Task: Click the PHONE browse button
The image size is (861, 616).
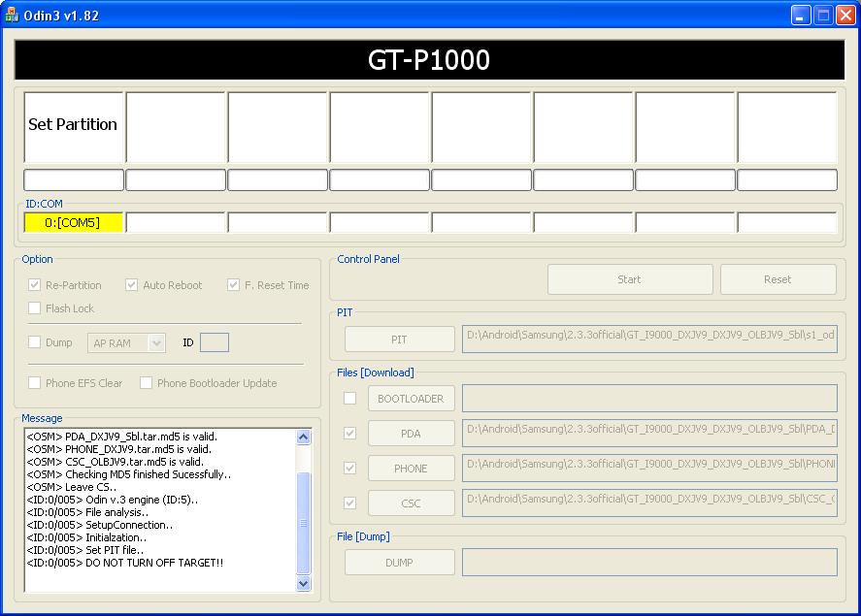Action: point(412,469)
